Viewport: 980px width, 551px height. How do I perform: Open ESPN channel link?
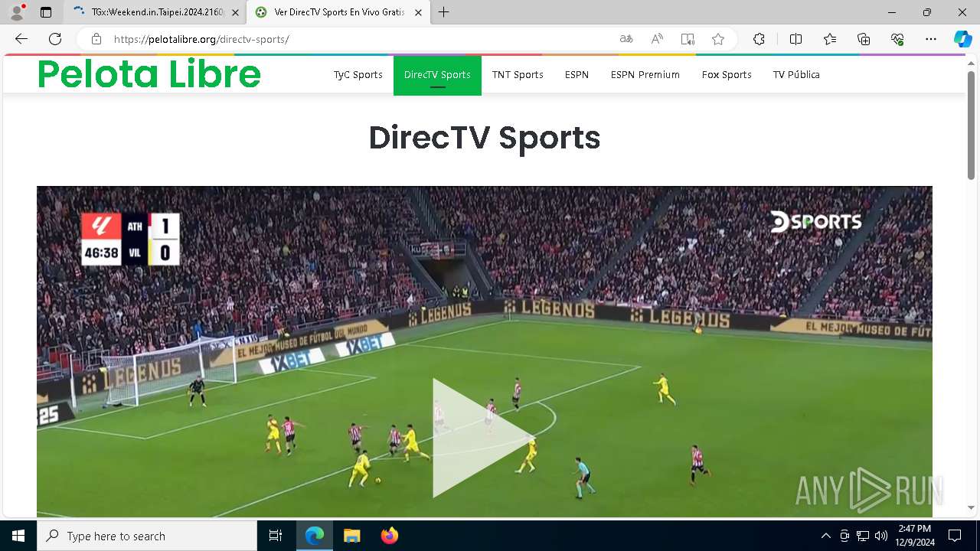(577, 74)
